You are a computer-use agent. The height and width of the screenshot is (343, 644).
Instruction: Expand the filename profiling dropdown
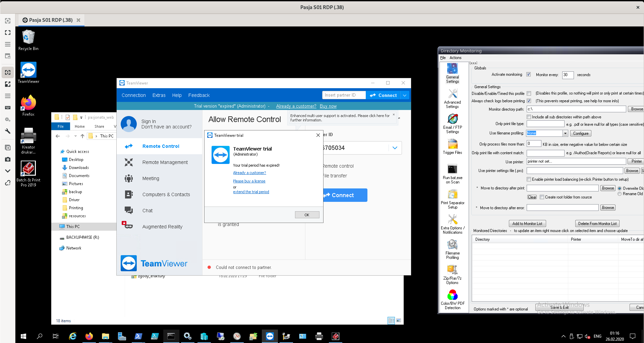[565, 133]
